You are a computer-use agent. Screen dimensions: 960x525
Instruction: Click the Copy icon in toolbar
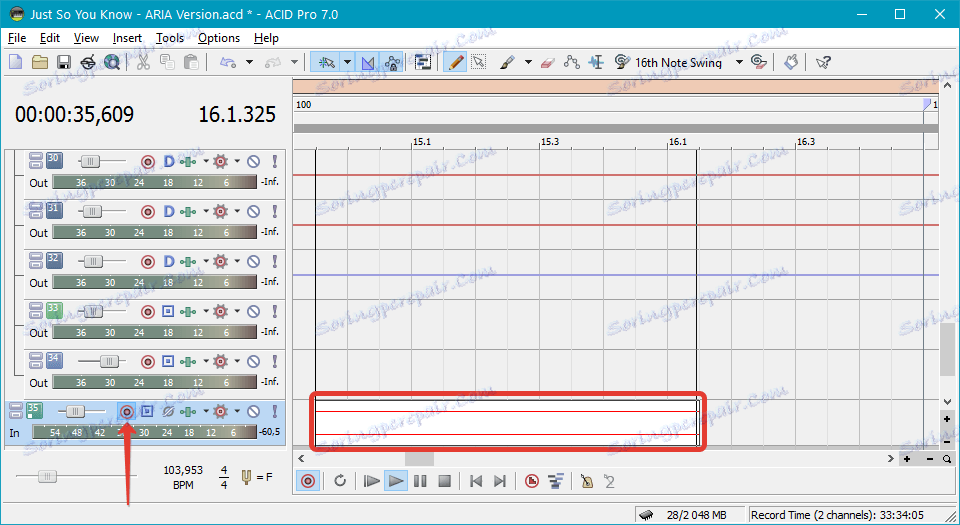tap(167, 62)
